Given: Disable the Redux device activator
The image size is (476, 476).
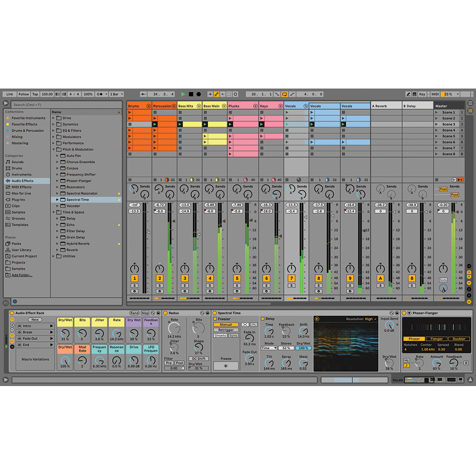Looking at the screenshot, I should click(166, 313).
